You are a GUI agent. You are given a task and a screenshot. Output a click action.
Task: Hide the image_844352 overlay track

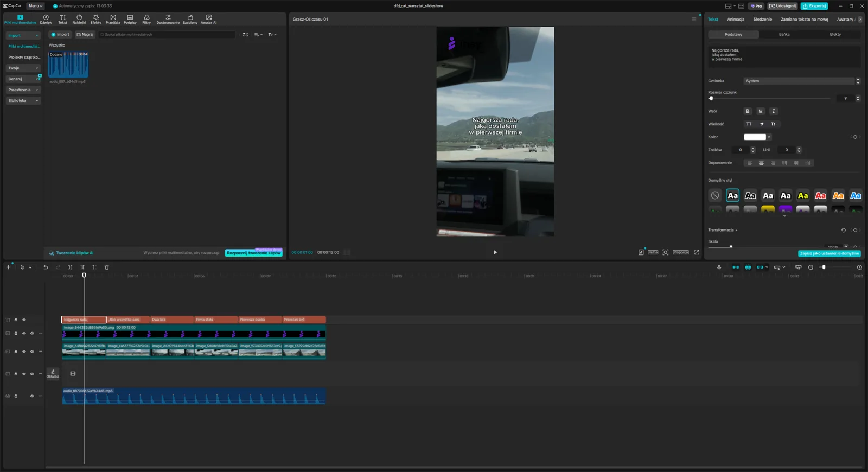24,333
